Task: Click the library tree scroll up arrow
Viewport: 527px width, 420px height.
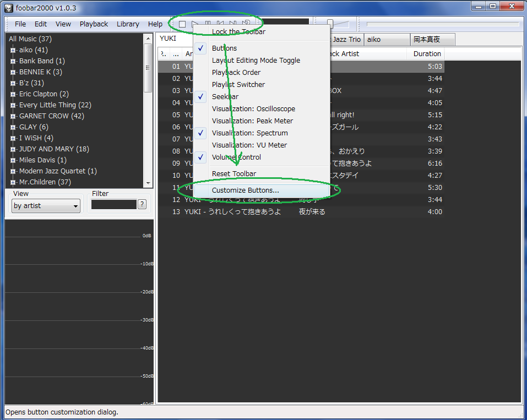Action: [x=148, y=39]
